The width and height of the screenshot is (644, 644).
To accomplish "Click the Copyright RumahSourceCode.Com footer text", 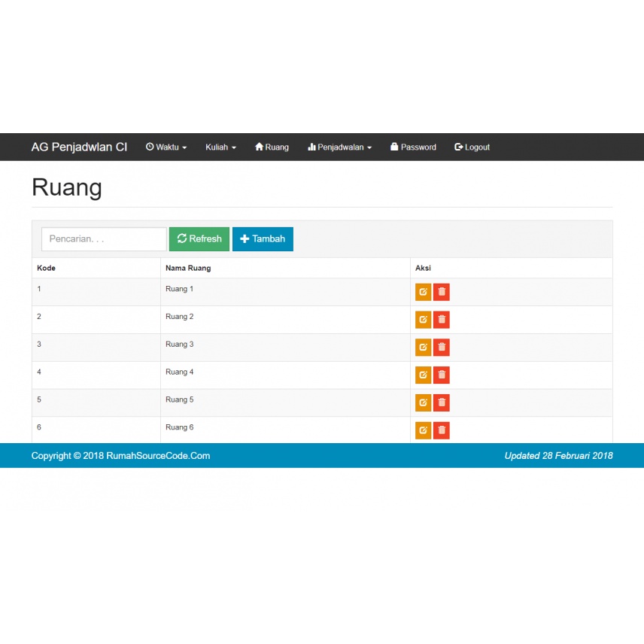I will (x=120, y=456).
